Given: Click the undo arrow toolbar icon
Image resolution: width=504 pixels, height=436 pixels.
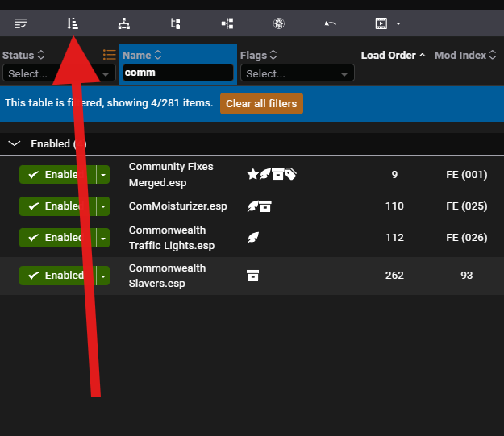Looking at the screenshot, I should [x=330, y=23].
